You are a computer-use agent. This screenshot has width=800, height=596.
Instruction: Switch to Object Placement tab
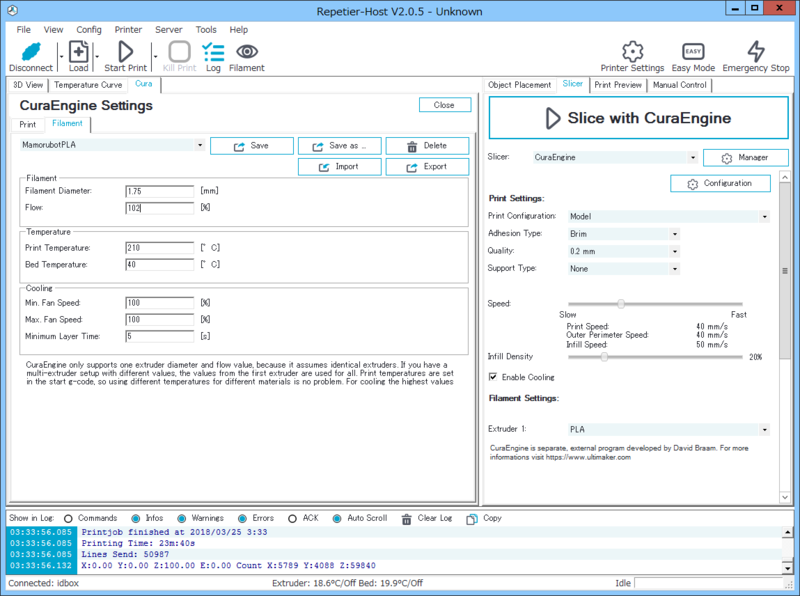pos(519,85)
